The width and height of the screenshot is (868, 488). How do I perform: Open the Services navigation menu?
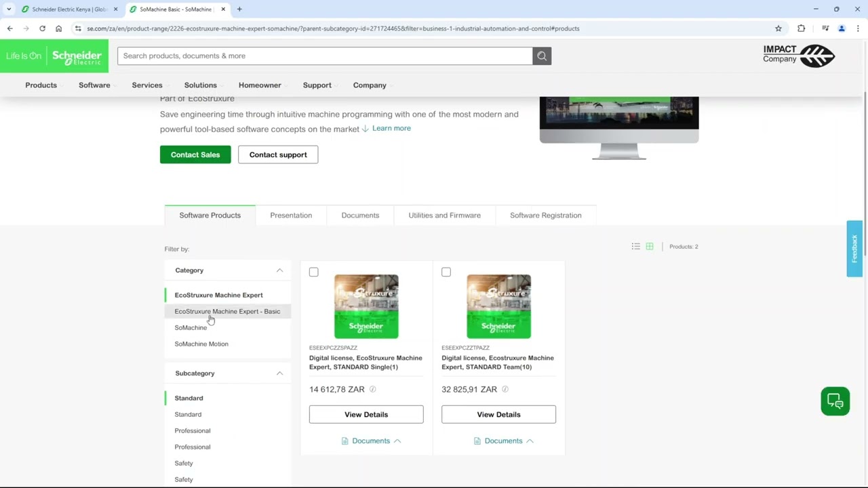(x=147, y=85)
